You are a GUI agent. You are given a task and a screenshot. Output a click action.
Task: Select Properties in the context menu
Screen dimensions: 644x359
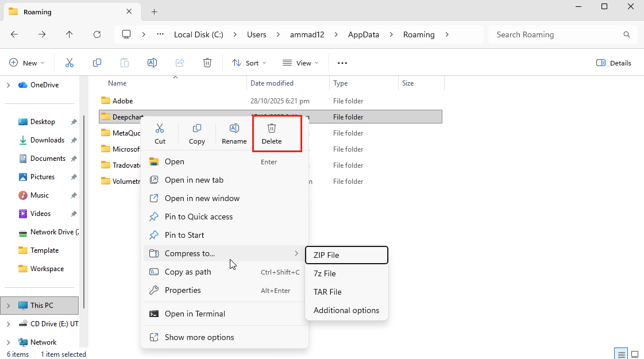(183, 290)
